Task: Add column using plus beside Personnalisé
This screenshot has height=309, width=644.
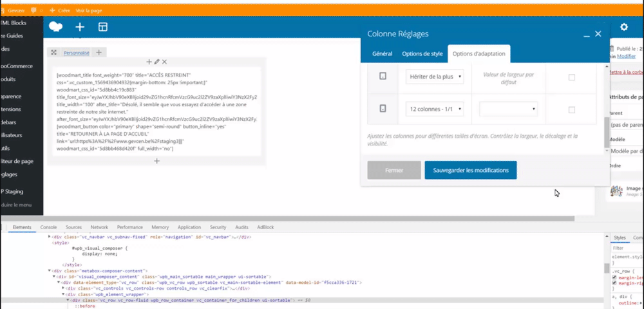Action: pos(99,53)
